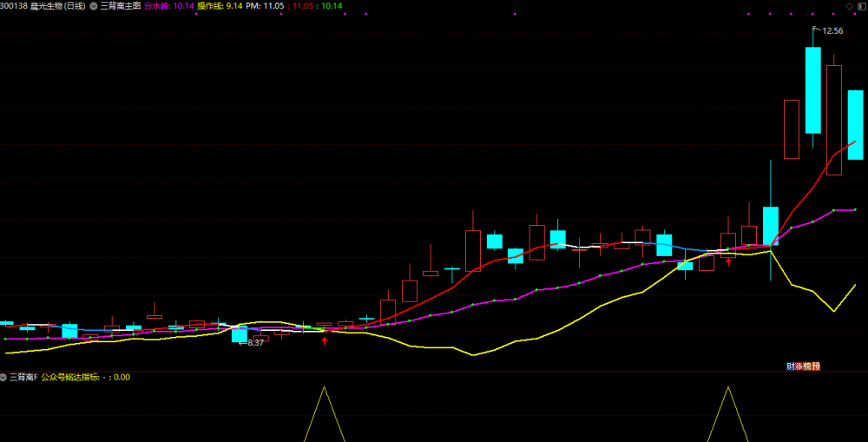Image resolution: width=868 pixels, height=442 pixels.
Task: Click the diamond icon at top right
Action: click(850, 7)
